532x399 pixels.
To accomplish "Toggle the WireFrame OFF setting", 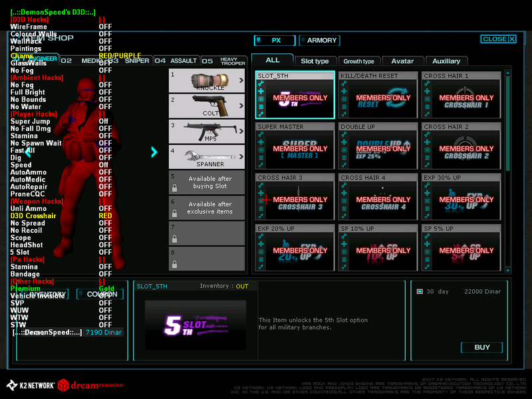I will (x=105, y=27).
